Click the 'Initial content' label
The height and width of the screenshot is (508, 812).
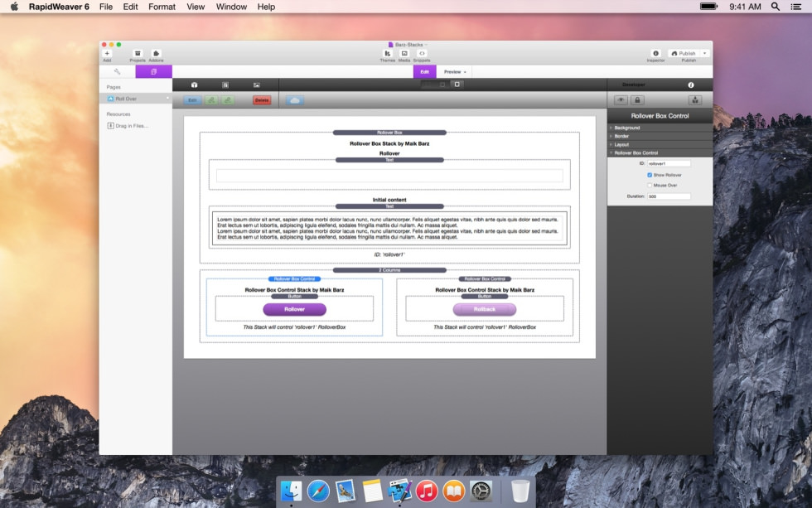(x=389, y=200)
